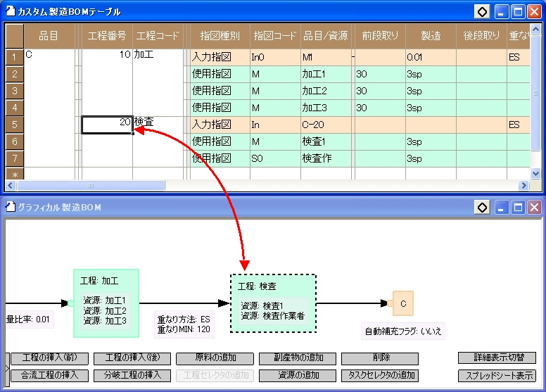Image resolution: width=546 pixels, height=392 pixels.
Task: Click 分岐工程の挿入 button
Action: point(132,376)
